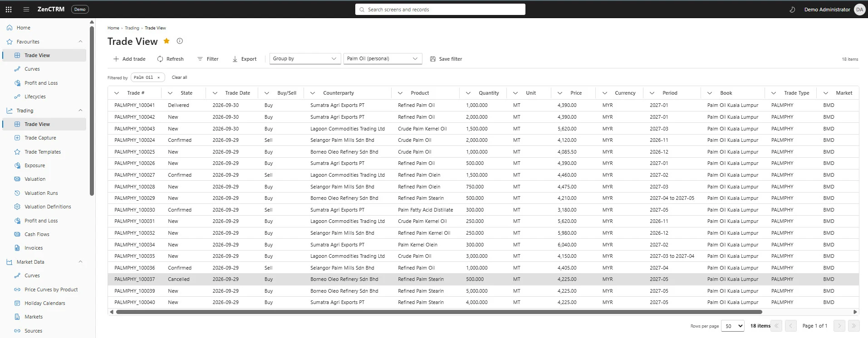Viewport: 868px width, 338px height.
Task: Open Trade Capture in the sidebar
Action: tap(44, 138)
